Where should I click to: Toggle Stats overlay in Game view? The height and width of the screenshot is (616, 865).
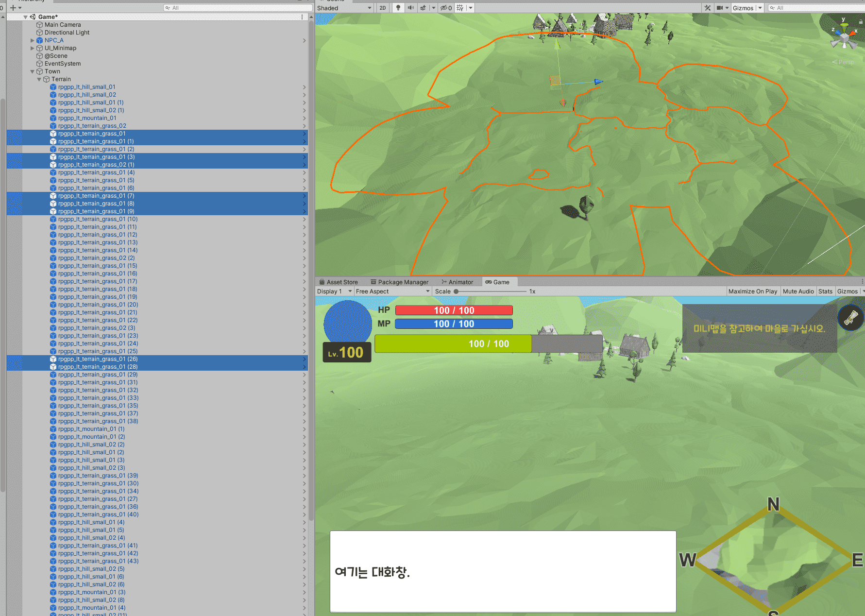tap(825, 291)
